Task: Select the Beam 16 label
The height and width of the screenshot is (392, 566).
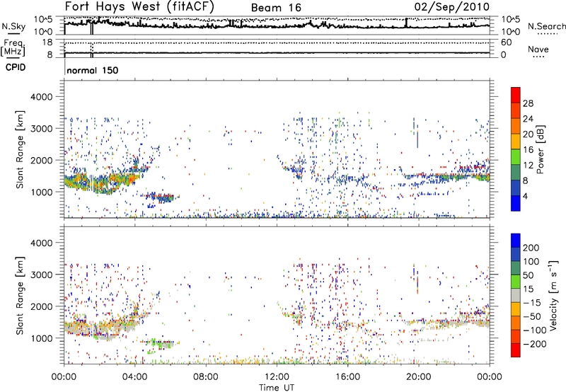Action: pyautogui.click(x=276, y=8)
